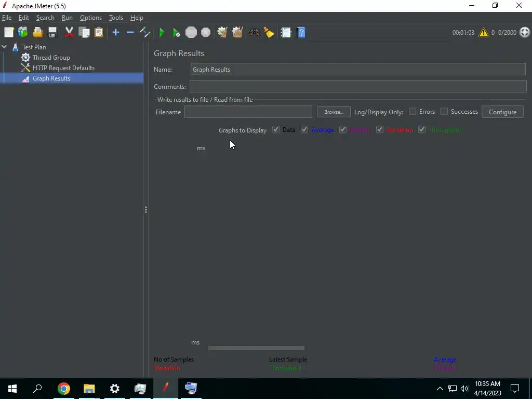Screen dimensions: 532x399
Task: Click the 0/2000 thread count
Action: [x=507, y=33]
